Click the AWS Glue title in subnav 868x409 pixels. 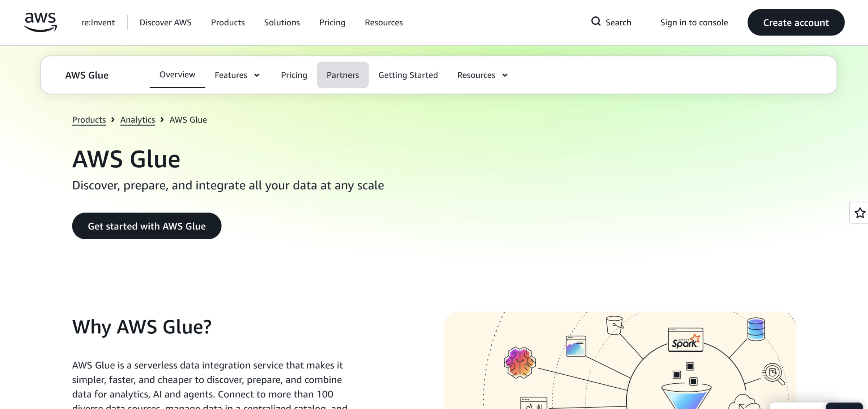click(x=87, y=75)
